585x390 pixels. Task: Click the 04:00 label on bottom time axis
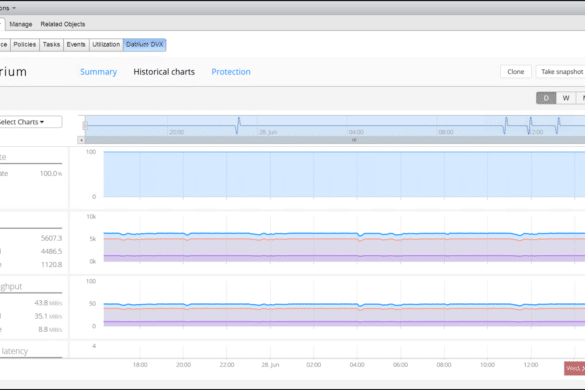click(357, 365)
